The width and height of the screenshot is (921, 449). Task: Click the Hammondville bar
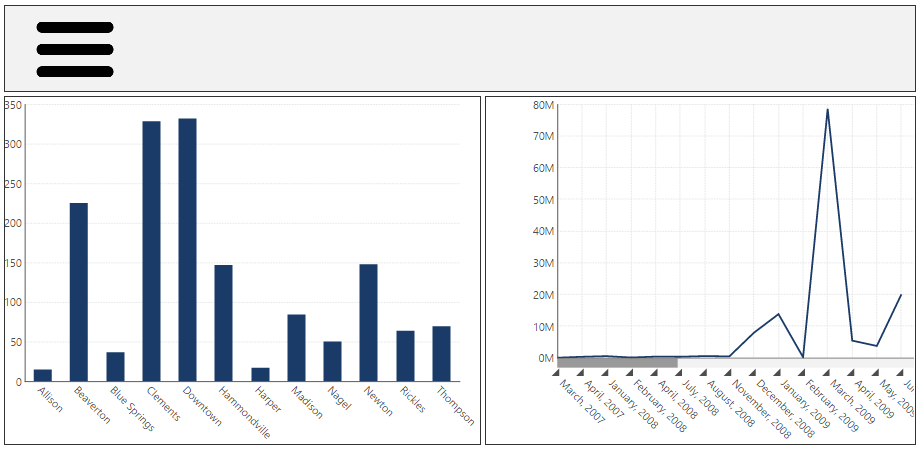pyautogui.click(x=223, y=323)
